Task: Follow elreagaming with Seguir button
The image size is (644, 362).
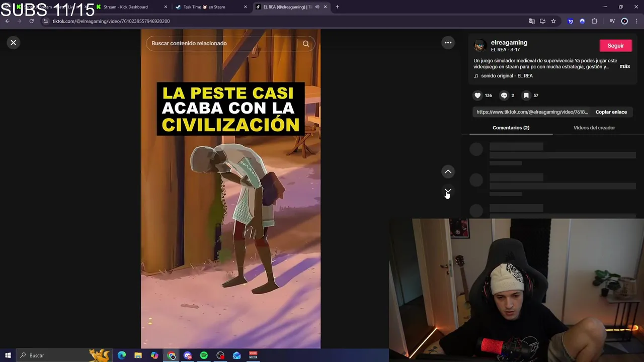Action: pyautogui.click(x=615, y=46)
